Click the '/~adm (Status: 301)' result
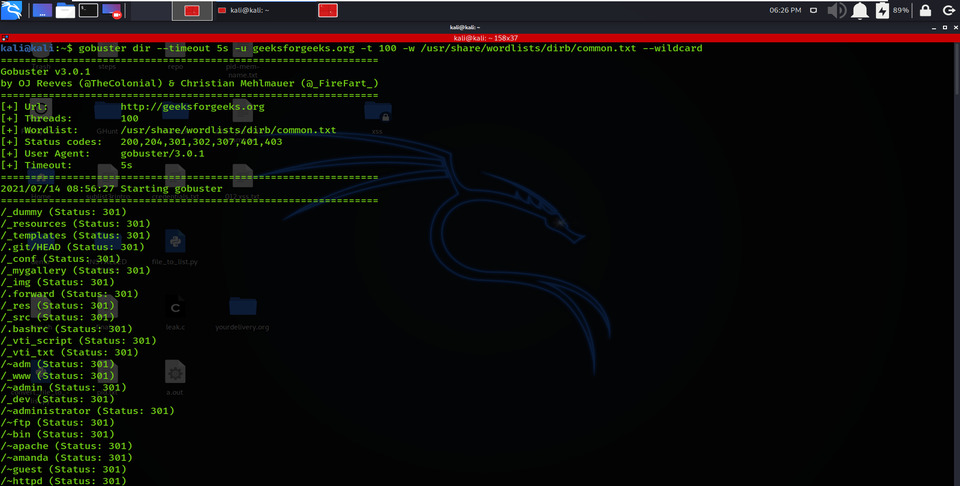The height and width of the screenshot is (486, 960). [x=58, y=364]
